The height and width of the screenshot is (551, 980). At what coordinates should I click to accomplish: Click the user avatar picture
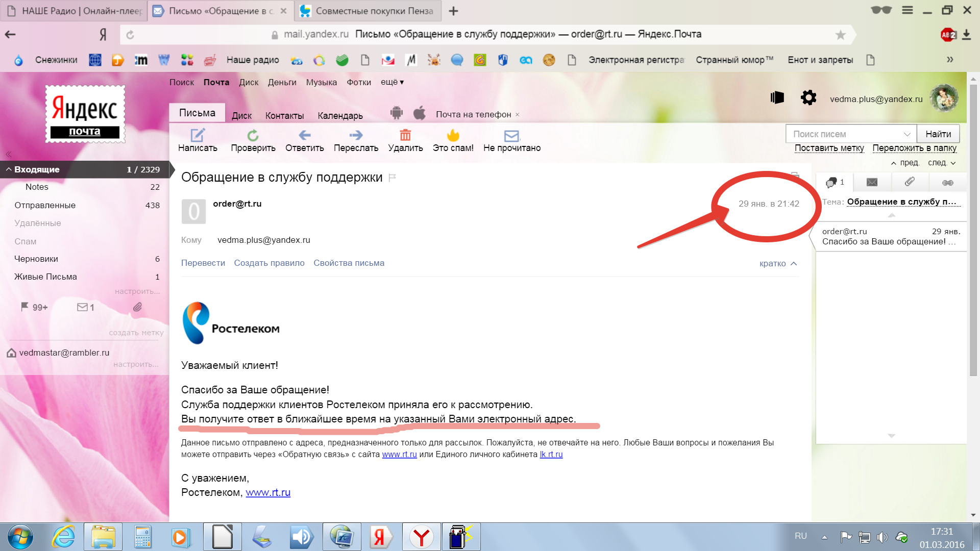[x=944, y=98]
